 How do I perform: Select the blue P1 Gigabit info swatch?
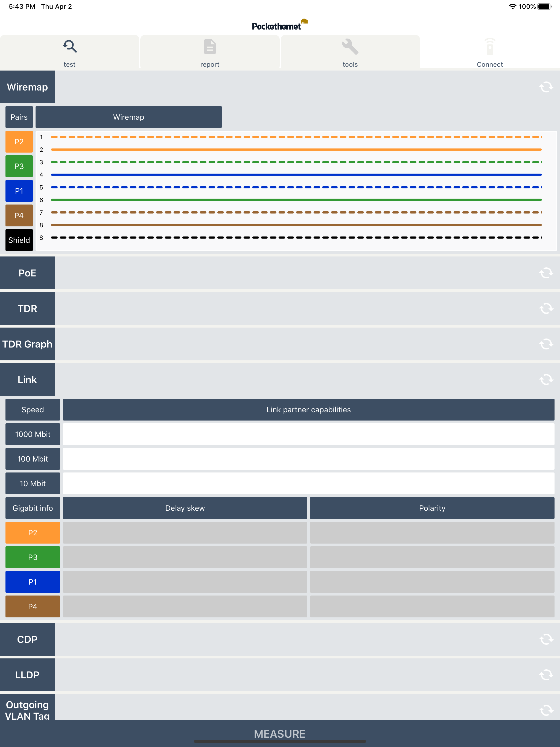[33, 582]
